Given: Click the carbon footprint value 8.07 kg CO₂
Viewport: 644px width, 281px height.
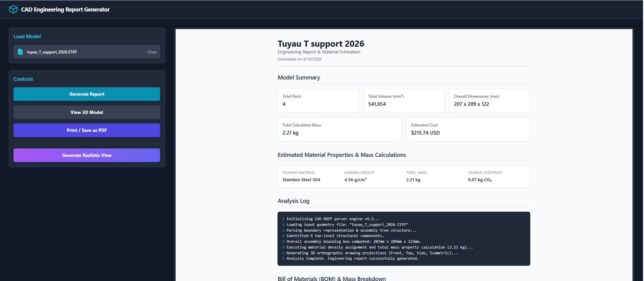Looking at the screenshot, I should (x=480, y=180).
